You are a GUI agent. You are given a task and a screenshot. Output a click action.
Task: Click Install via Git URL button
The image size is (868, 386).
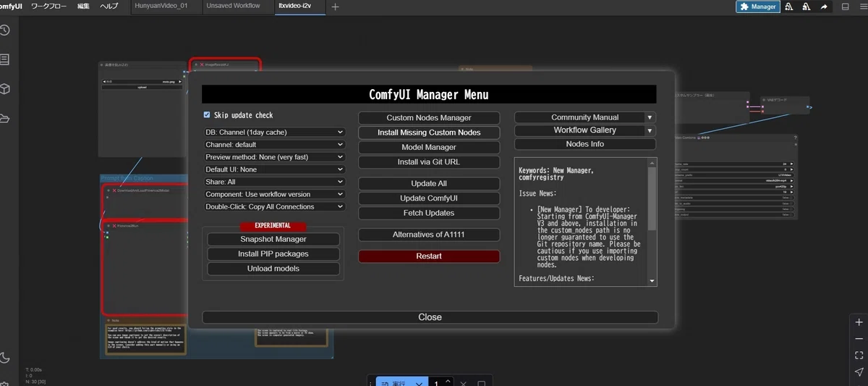point(429,162)
